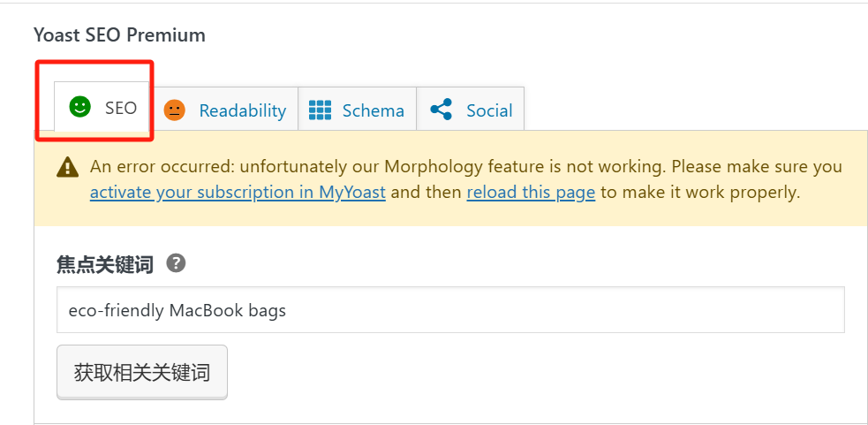868x425 pixels.
Task: Go to the Social tab
Action: pos(471,109)
